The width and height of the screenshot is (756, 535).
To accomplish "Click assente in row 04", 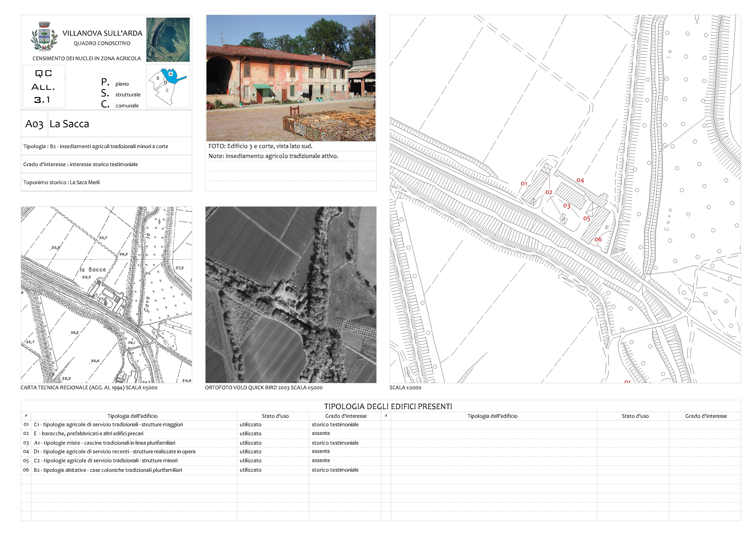I will pyautogui.click(x=321, y=451).
